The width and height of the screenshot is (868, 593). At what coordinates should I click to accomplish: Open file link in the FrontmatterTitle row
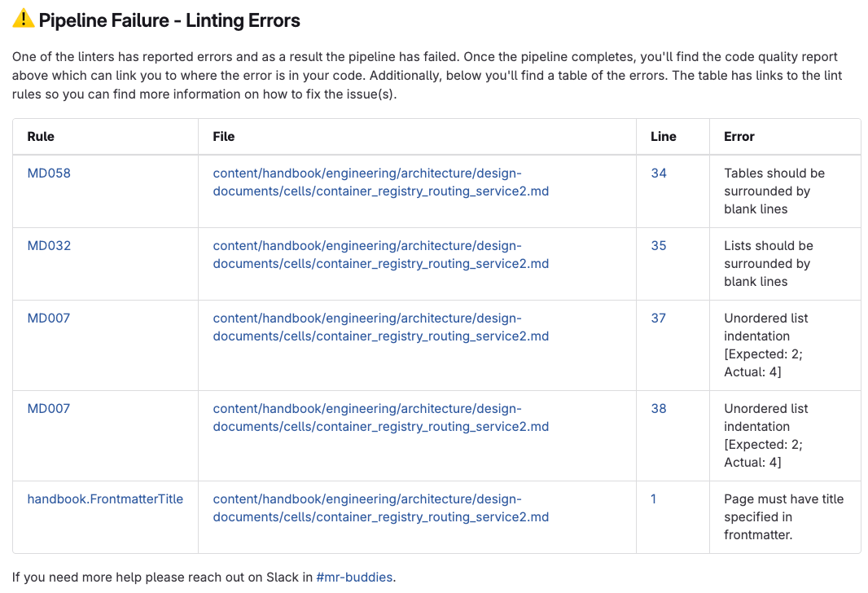[x=381, y=507]
